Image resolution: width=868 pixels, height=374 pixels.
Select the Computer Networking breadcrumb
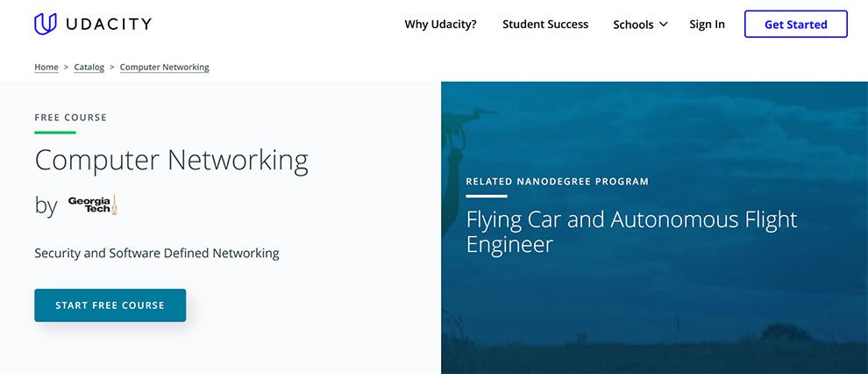click(165, 67)
